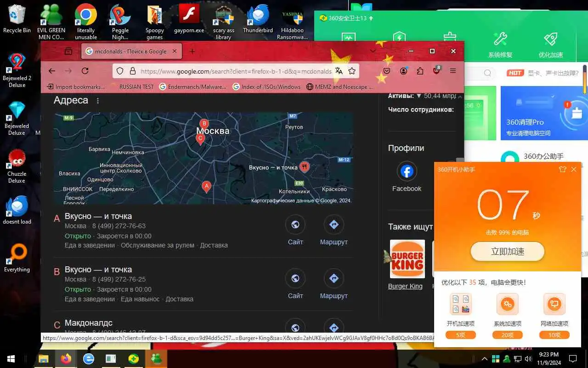Open the Firefox hamburger application menu
Viewport: 588px width, 368px height.
(453, 71)
